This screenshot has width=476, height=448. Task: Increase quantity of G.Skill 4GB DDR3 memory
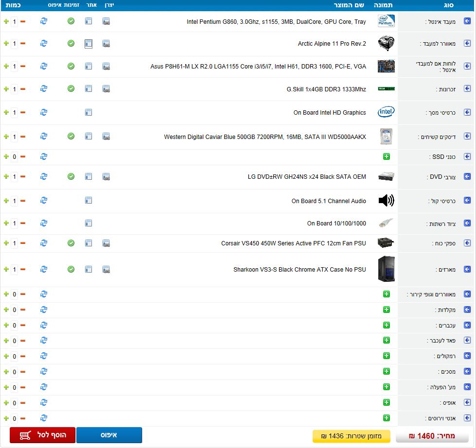[x=6, y=89]
